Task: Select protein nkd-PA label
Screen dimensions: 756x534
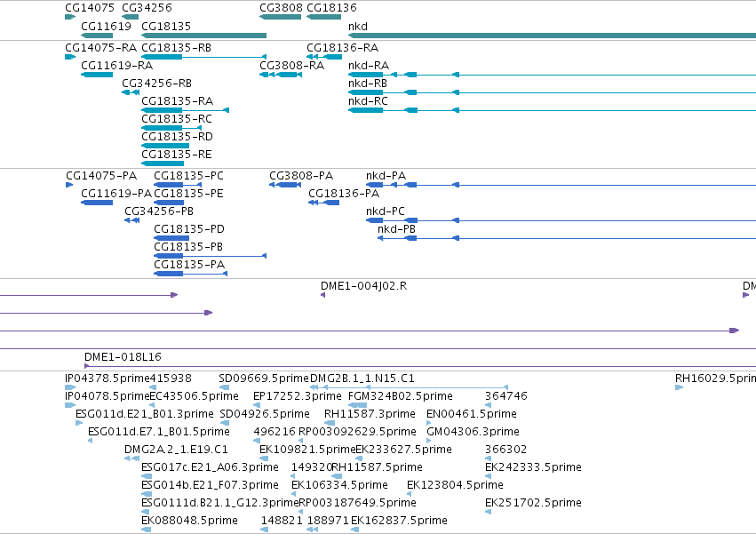Action: click(386, 176)
